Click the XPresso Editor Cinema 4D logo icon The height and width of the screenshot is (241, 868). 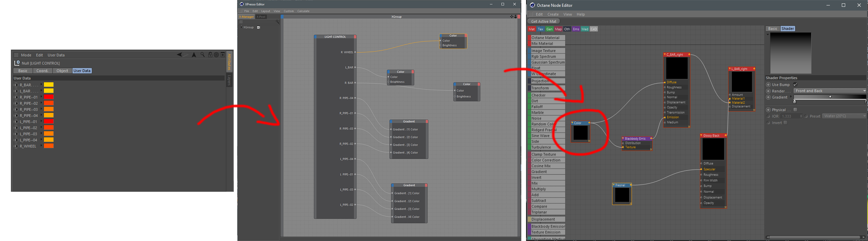click(242, 4)
